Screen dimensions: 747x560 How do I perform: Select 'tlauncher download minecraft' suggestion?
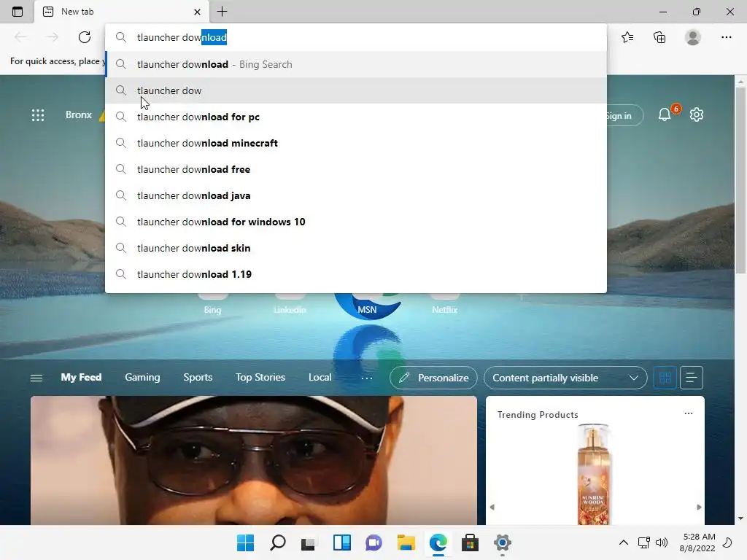pyautogui.click(x=356, y=143)
